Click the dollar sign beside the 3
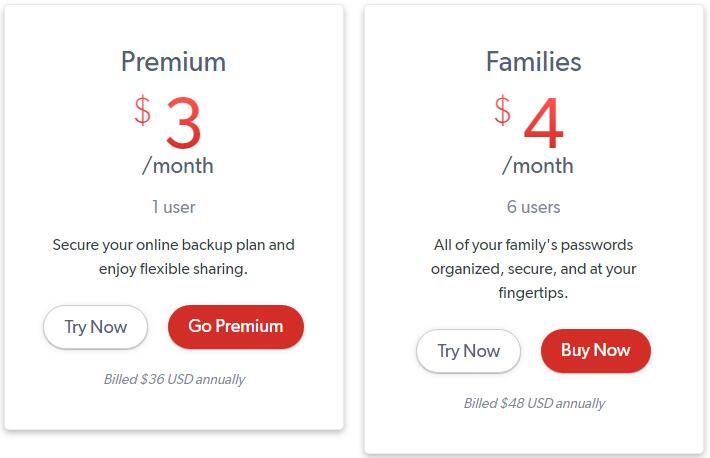Image resolution: width=710 pixels, height=458 pixels. (143, 110)
